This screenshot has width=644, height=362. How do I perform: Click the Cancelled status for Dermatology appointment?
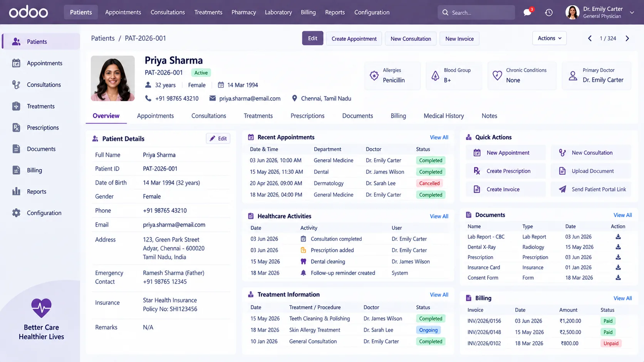pos(429,183)
